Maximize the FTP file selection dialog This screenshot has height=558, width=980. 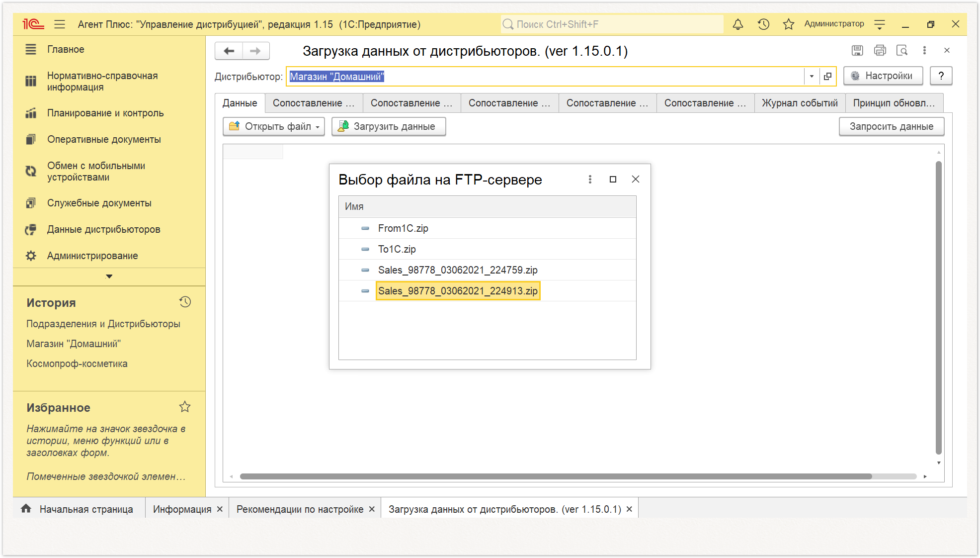tap(613, 179)
